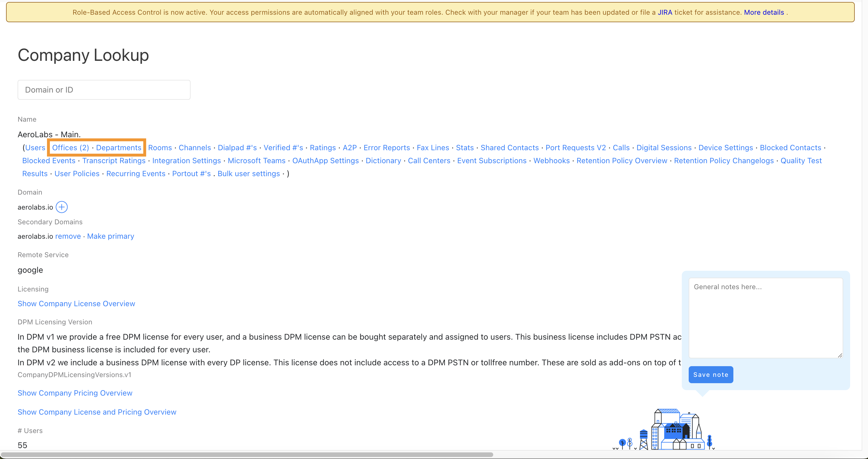This screenshot has width=868, height=459.
Task: Open the Offices (2) link
Action: [x=70, y=148]
